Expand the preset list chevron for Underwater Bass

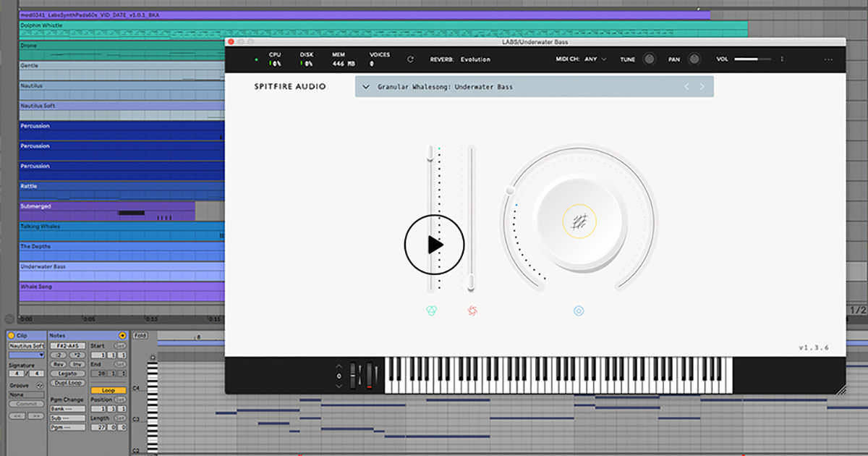pyautogui.click(x=366, y=87)
